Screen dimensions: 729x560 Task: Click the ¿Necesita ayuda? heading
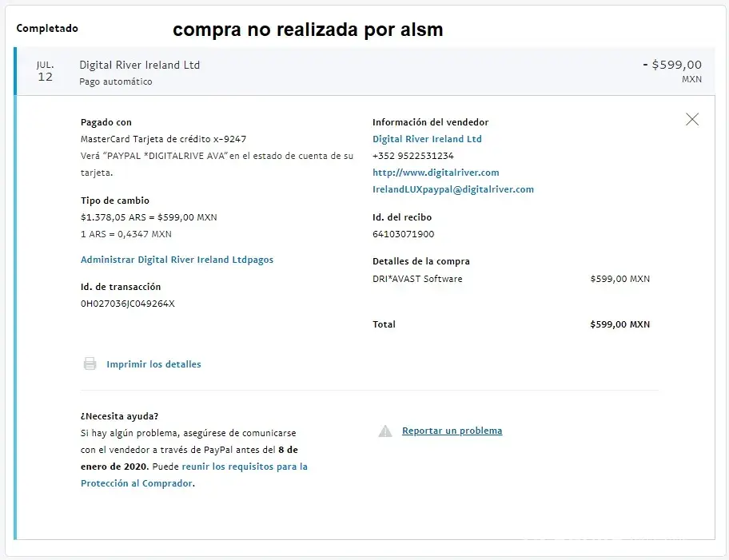point(119,416)
